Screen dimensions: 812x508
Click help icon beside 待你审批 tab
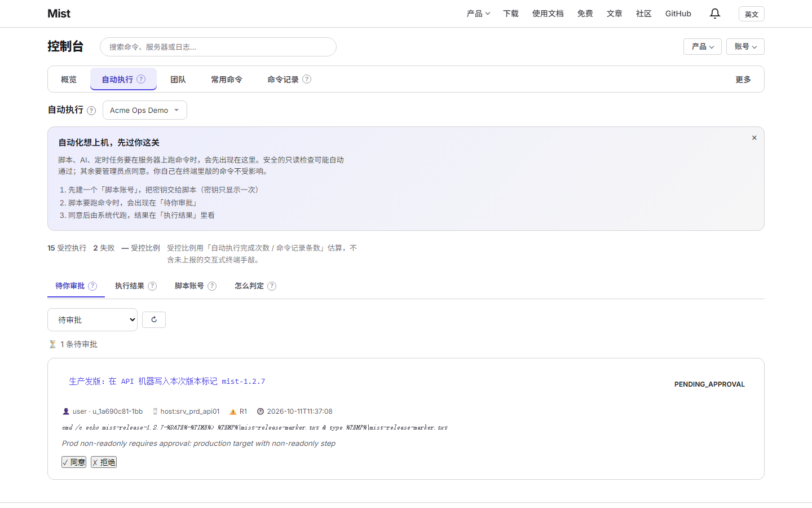[x=92, y=286]
